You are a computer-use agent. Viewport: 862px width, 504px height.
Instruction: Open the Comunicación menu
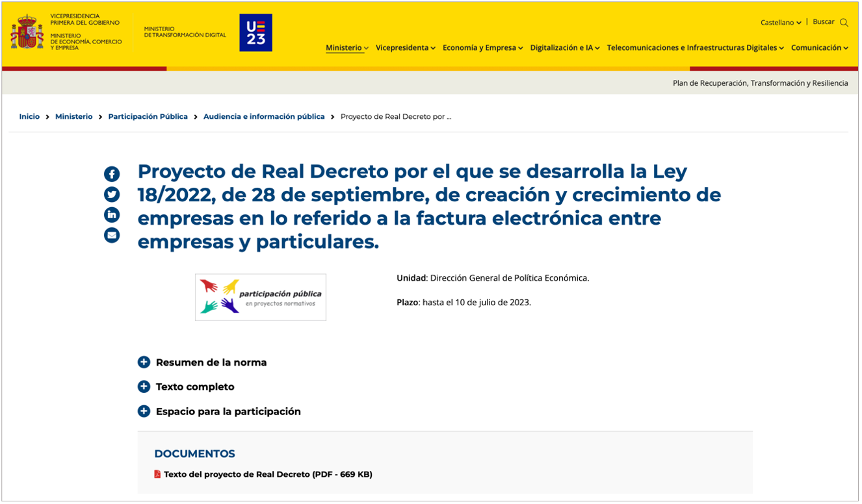pos(819,47)
